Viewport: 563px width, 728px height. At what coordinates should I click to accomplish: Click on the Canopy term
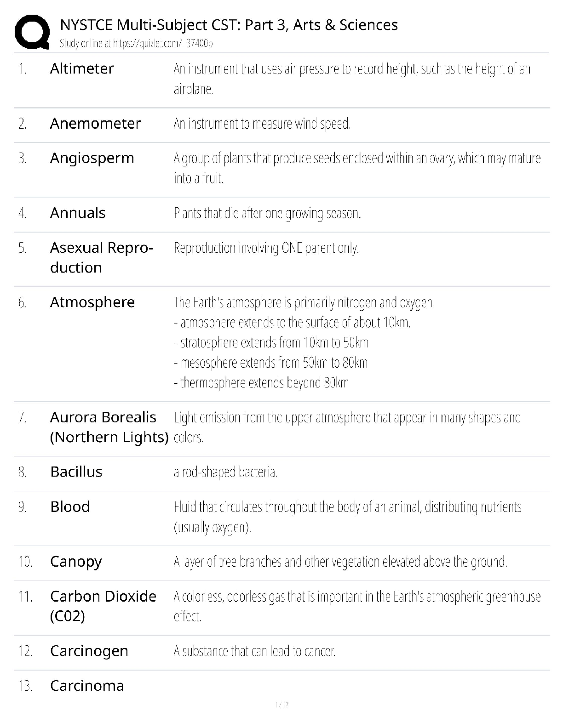[x=76, y=562]
